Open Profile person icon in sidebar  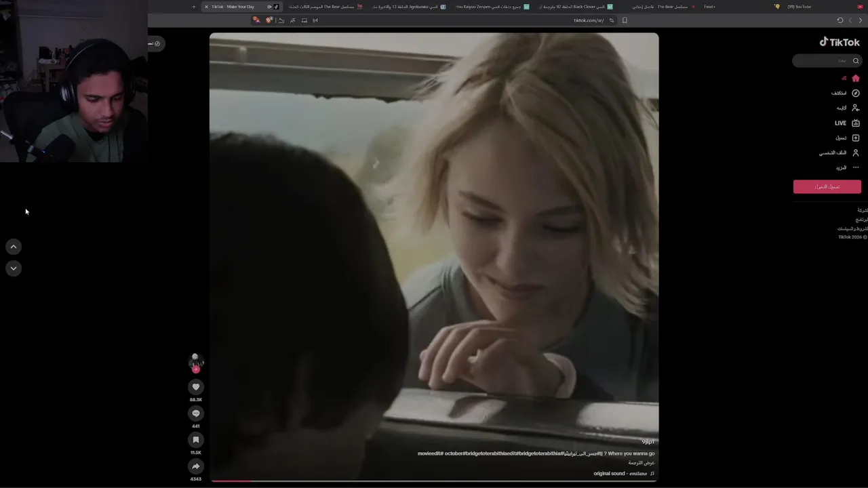pos(856,152)
